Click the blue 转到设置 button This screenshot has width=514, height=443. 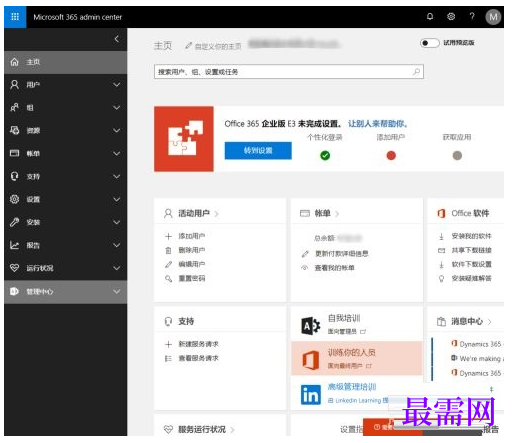[258, 151]
